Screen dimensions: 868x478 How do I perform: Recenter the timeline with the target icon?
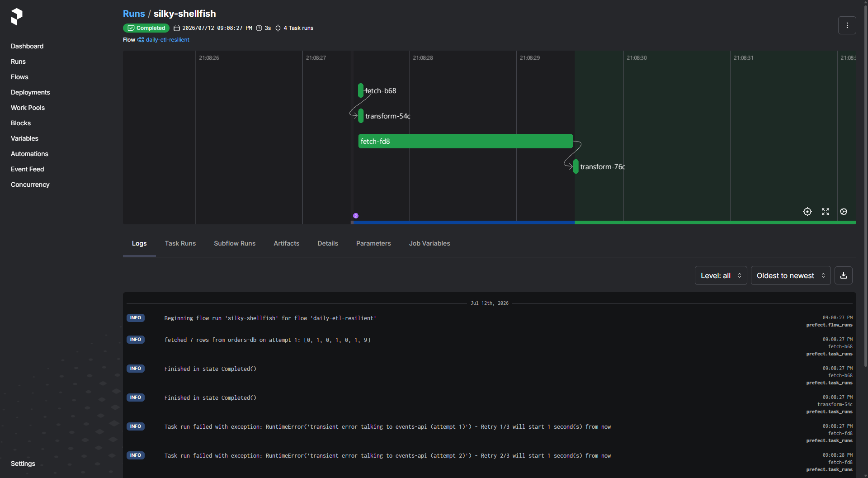[x=807, y=212]
